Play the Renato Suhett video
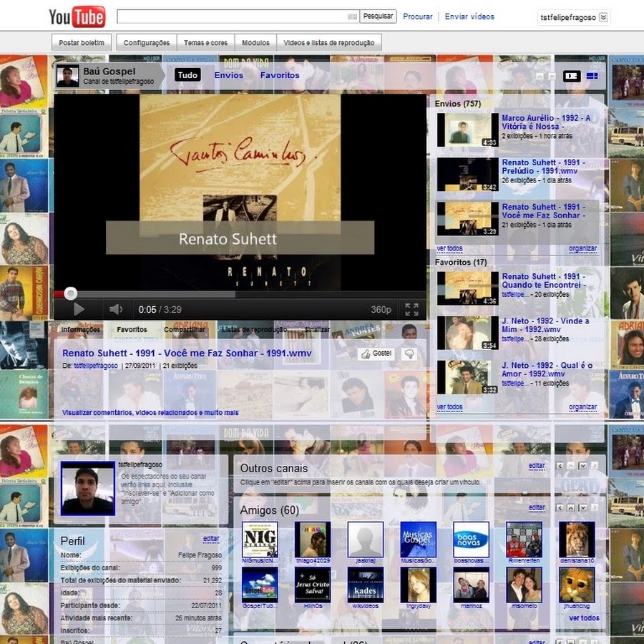Image resolution: width=644 pixels, height=644 pixels. (78, 309)
